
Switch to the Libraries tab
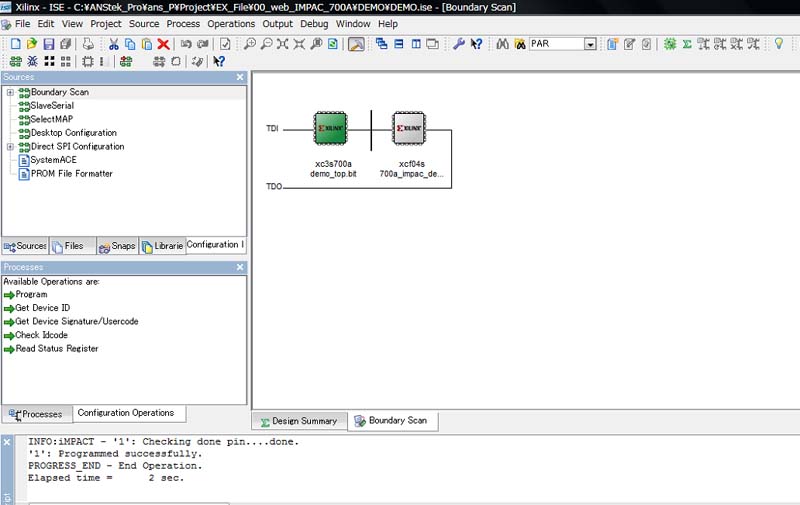click(162, 246)
